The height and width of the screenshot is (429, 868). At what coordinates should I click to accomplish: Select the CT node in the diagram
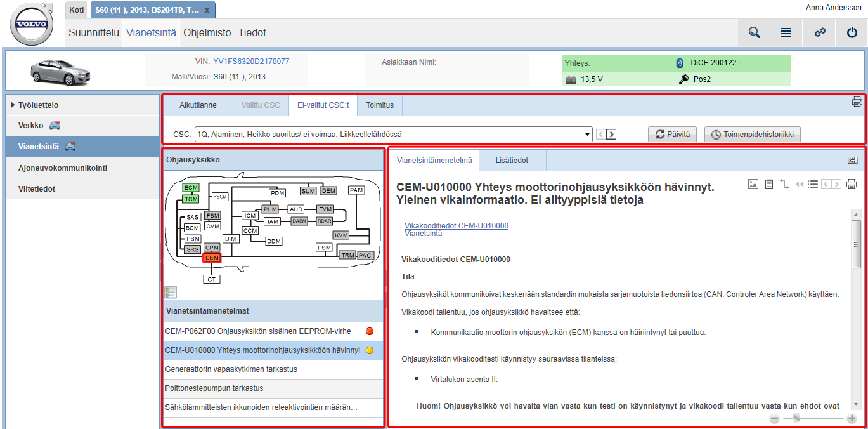(x=212, y=279)
